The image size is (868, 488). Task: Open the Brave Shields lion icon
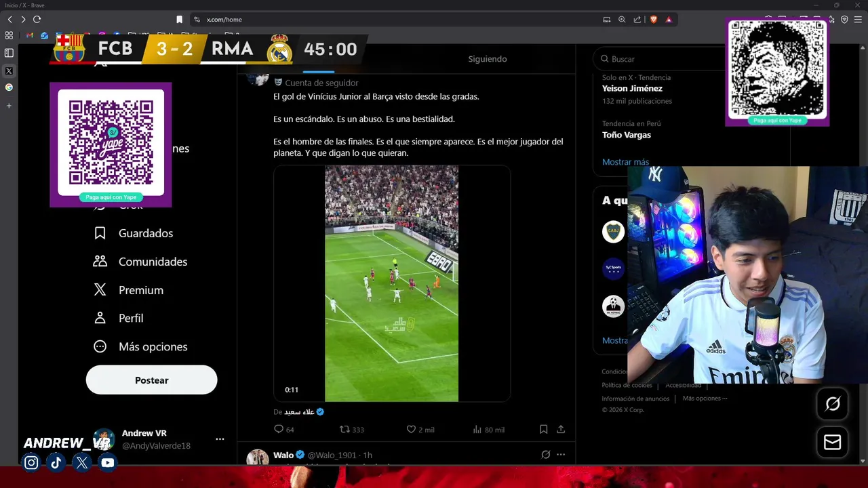[654, 20]
